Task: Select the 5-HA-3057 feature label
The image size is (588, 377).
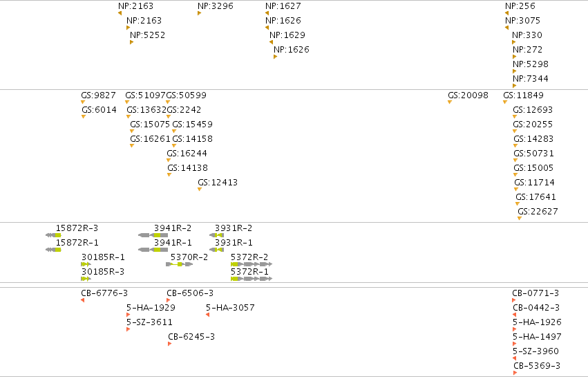Action: pos(230,308)
